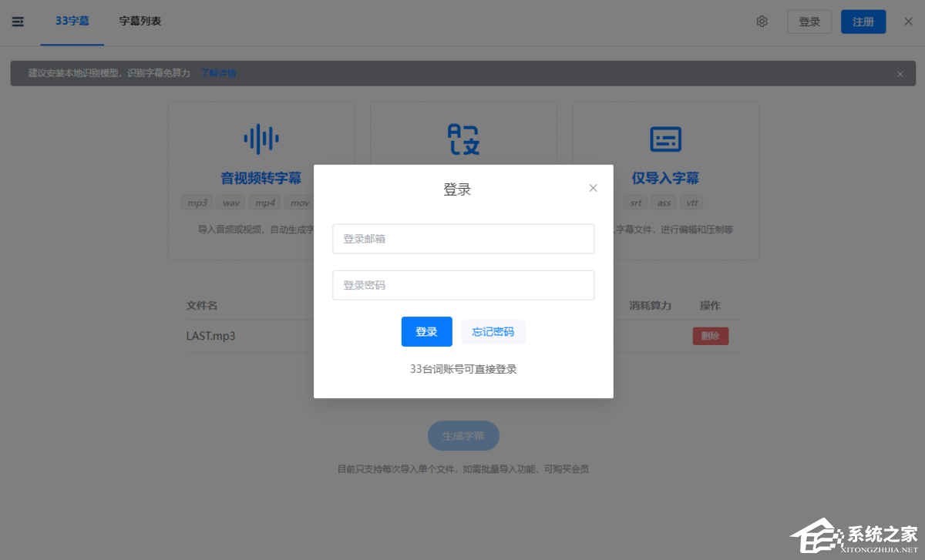Focus the 登录密码 input field
The width and height of the screenshot is (925, 560).
463,285
